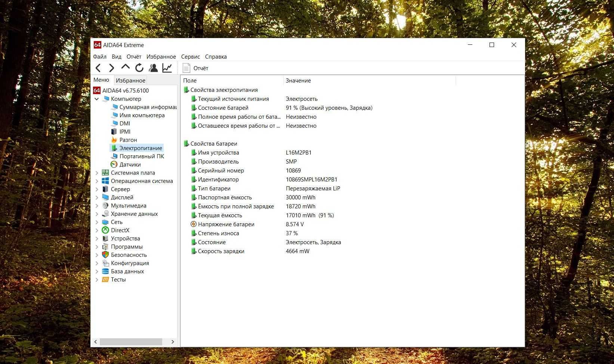This screenshot has height=364, width=614.
Task: Select the DMI tree item
Action: (x=125, y=124)
